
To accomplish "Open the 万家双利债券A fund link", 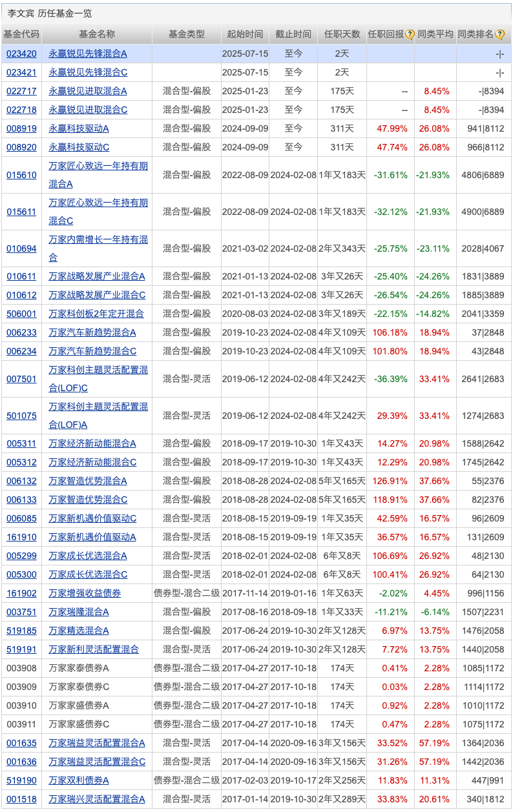I will pos(79,780).
